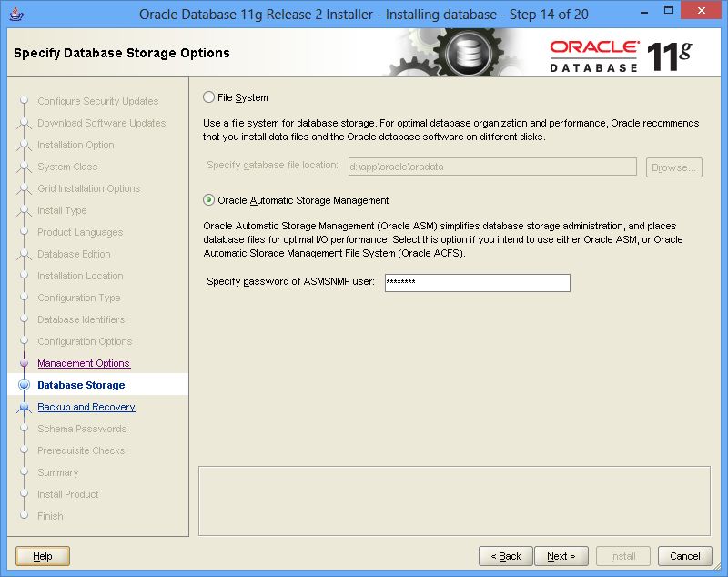This screenshot has width=728, height=577.
Task: Click the System Class step
Action: coord(67,167)
